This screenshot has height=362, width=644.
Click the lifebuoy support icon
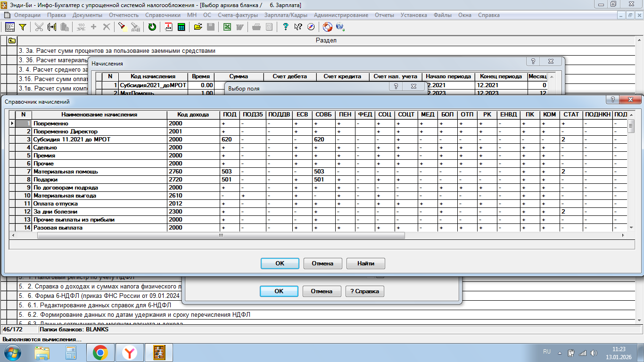327,27
